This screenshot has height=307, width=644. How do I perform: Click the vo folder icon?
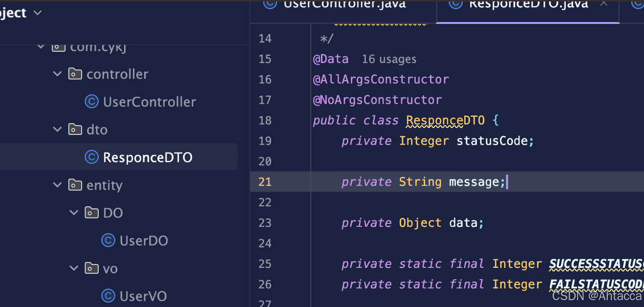91,268
